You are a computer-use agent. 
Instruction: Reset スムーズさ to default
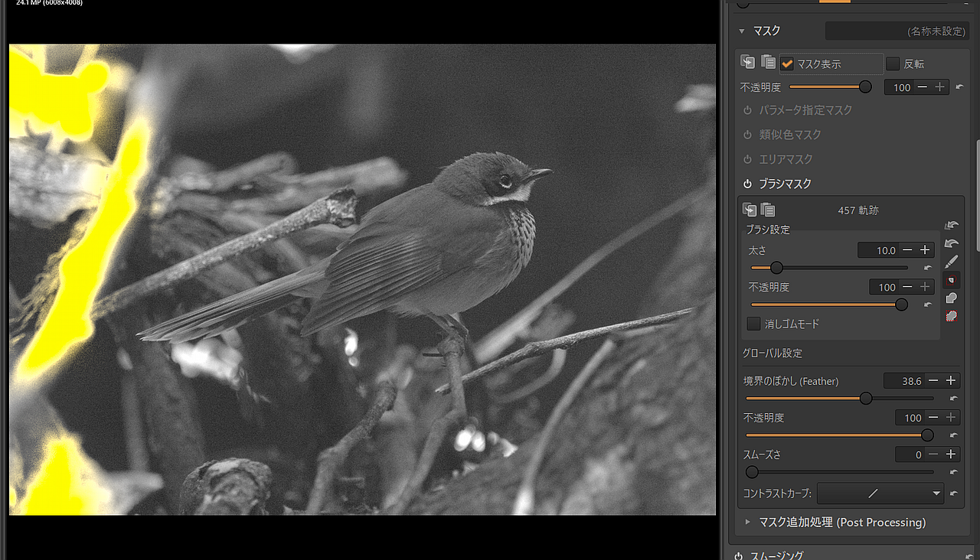tap(954, 472)
